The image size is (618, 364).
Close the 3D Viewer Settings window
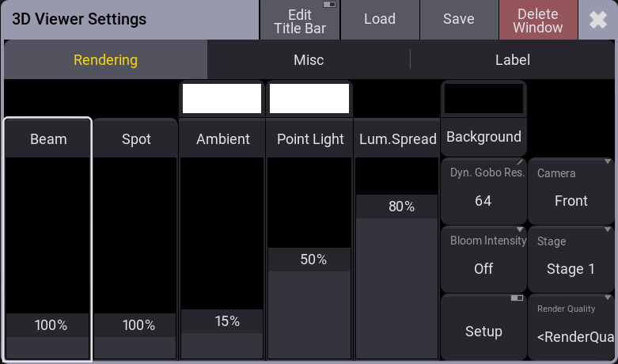[x=598, y=20]
